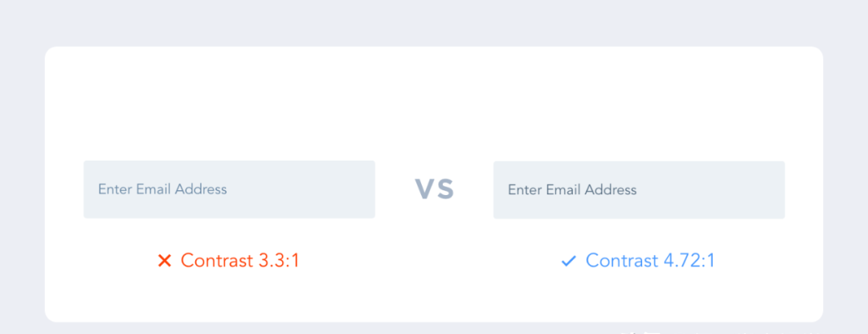Click the red "Contrast 3.3:1" label
The image size is (868, 334).
click(x=240, y=261)
